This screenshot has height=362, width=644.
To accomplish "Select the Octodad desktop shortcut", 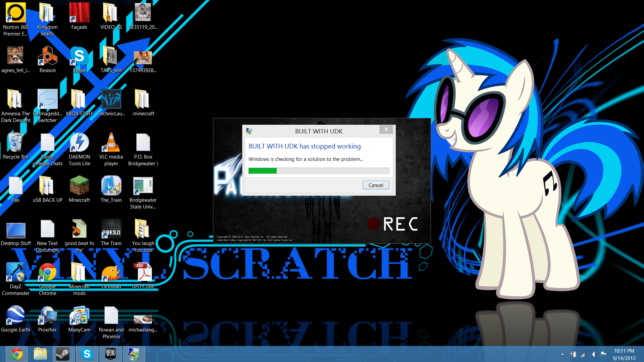I will pos(111,273).
